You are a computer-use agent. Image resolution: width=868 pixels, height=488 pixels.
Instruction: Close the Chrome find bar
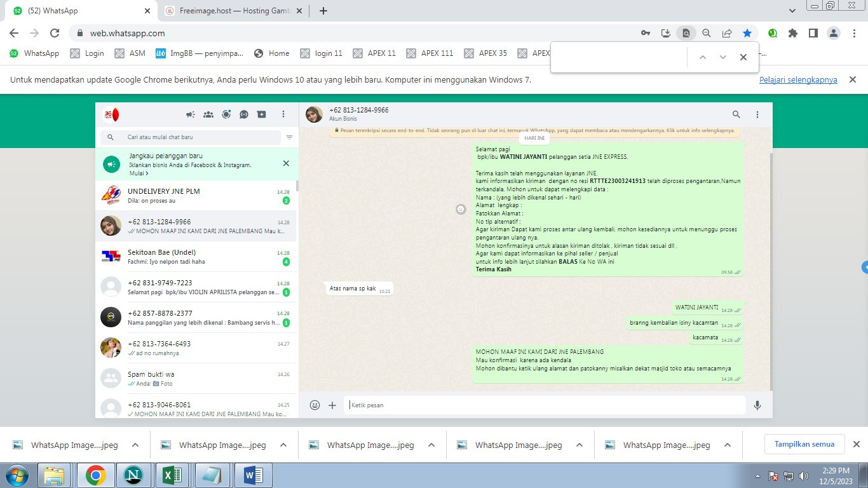click(x=743, y=57)
